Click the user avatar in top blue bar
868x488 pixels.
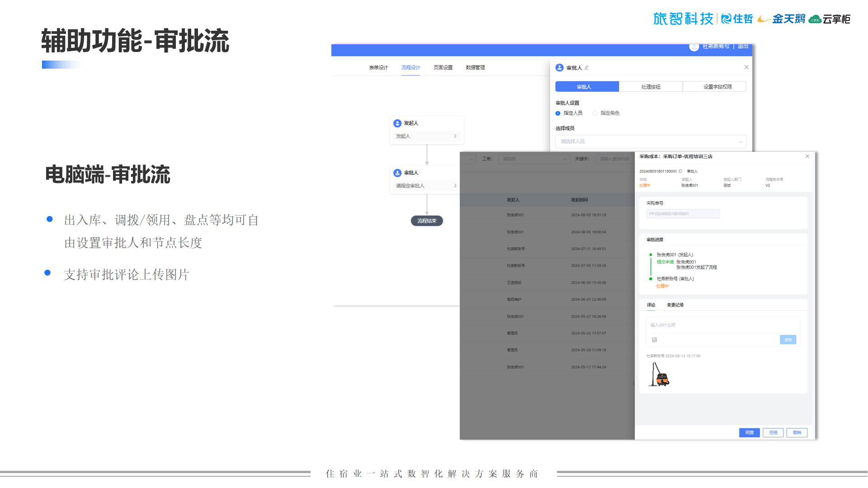pos(693,47)
